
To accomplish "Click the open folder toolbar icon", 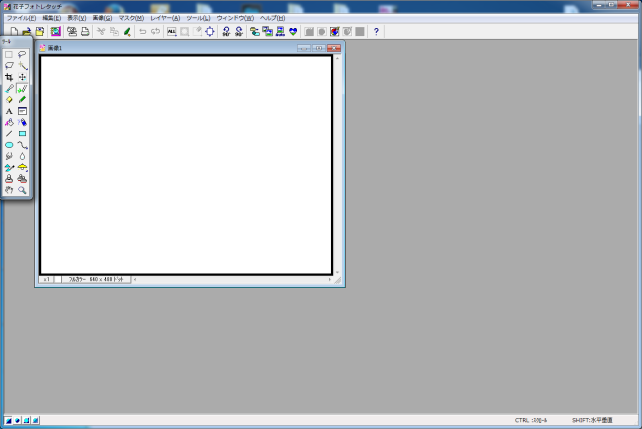I will pos(27,32).
